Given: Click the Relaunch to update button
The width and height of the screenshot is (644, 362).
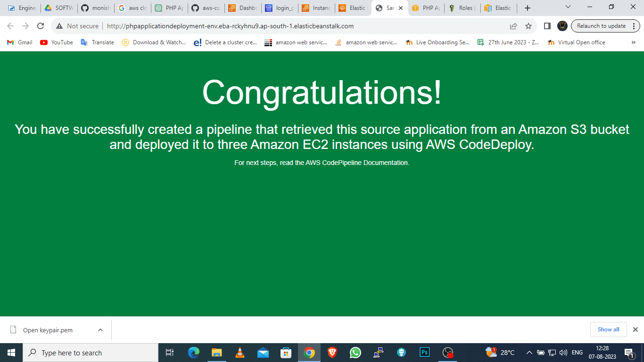Looking at the screenshot, I should click(605, 26).
